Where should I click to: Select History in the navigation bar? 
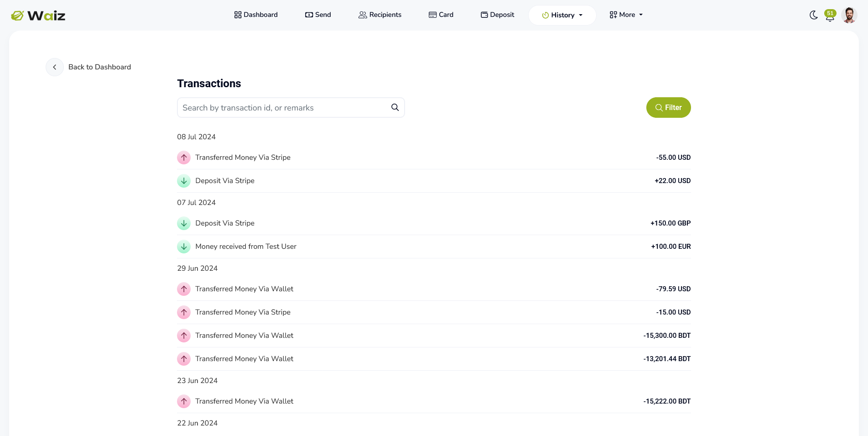click(562, 15)
